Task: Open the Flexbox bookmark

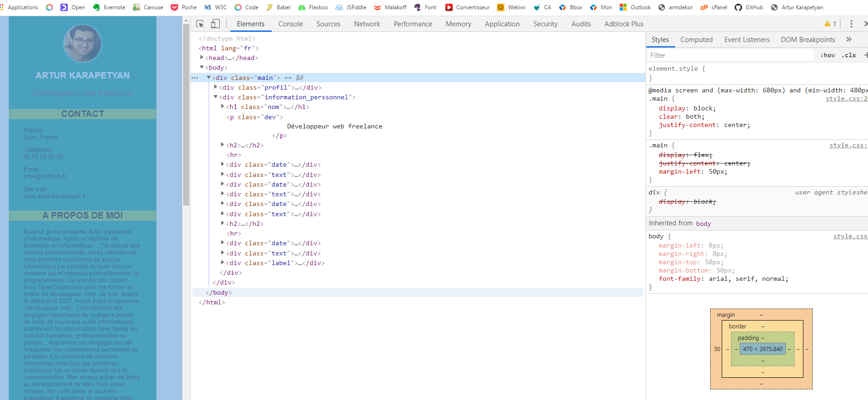Action: tap(313, 7)
